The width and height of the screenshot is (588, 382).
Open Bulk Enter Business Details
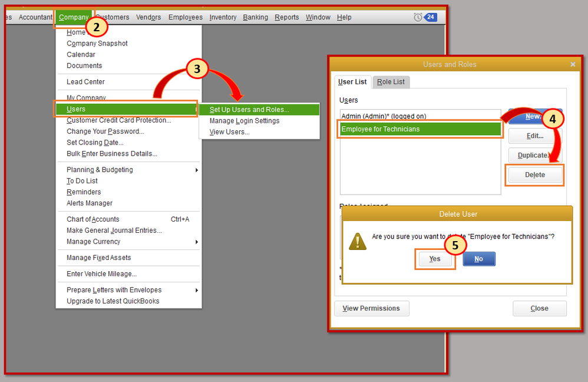coord(112,154)
